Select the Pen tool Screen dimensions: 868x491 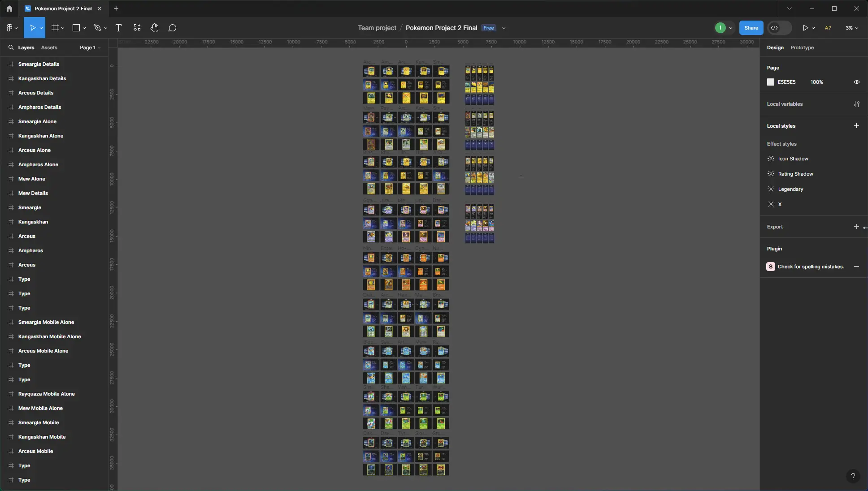tap(97, 28)
